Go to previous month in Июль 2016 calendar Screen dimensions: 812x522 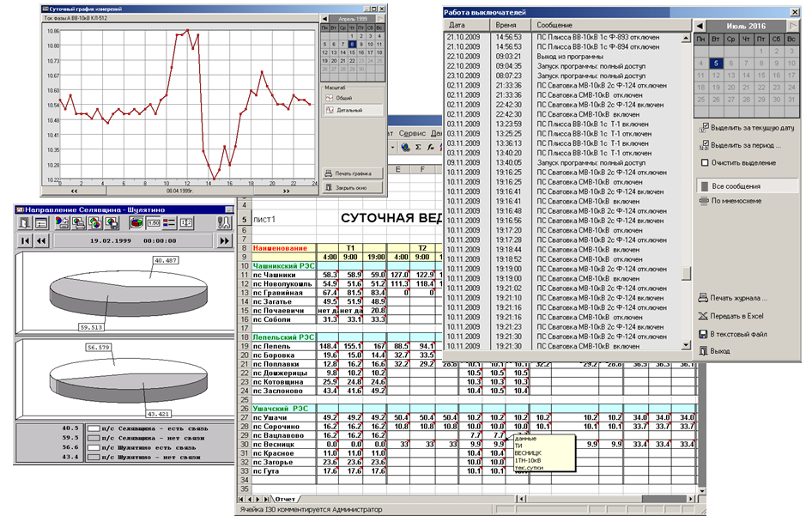700,27
